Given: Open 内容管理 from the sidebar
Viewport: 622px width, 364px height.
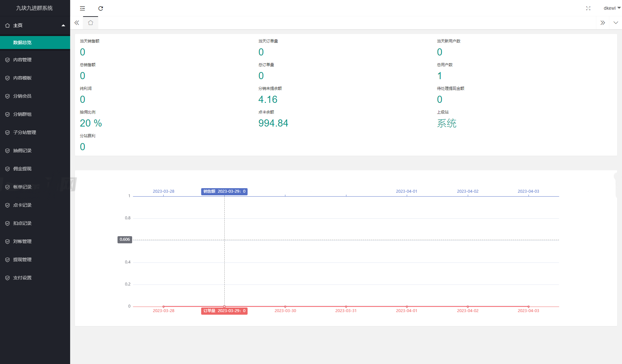Looking at the screenshot, I should (22, 60).
